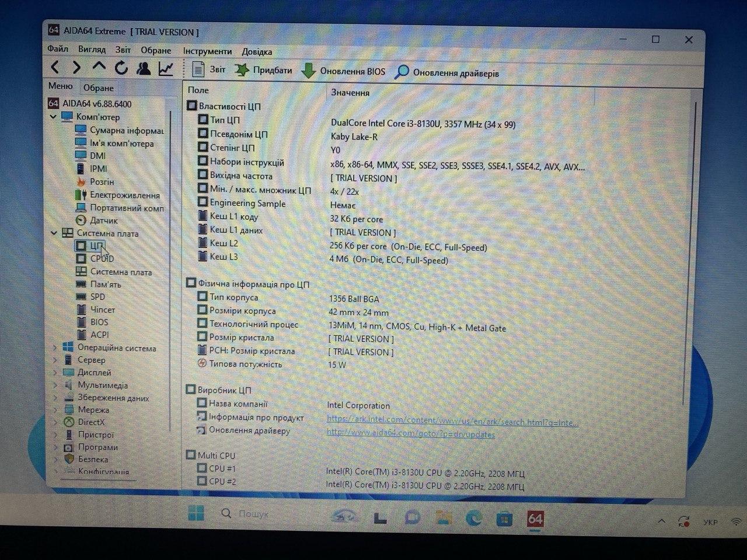The image size is (747, 560).
Task: Select the ACPI tree item
Action: click(92, 335)
